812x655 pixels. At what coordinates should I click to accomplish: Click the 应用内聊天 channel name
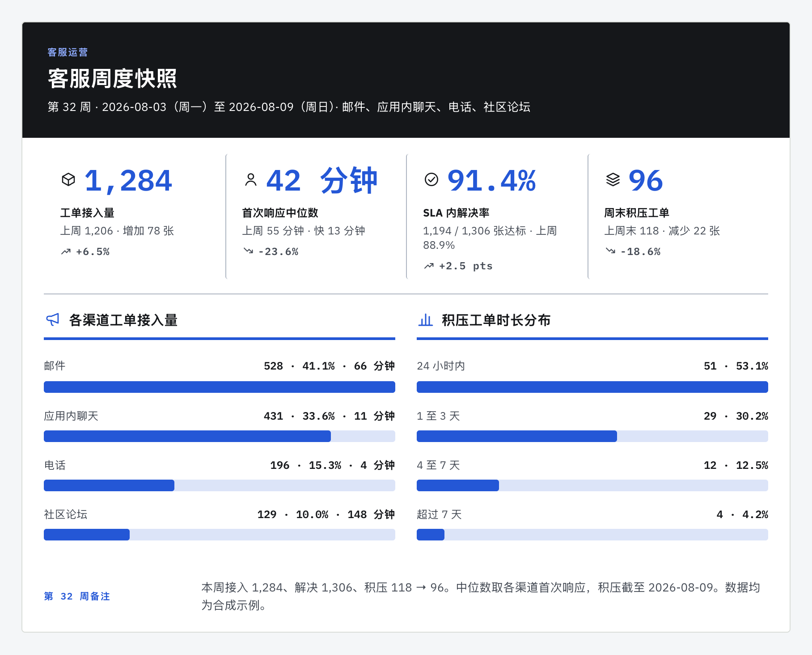tap(71, 416)
